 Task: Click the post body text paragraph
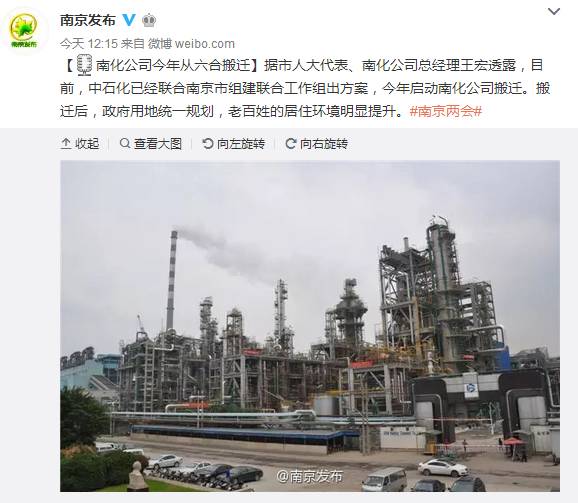(305, 88)
